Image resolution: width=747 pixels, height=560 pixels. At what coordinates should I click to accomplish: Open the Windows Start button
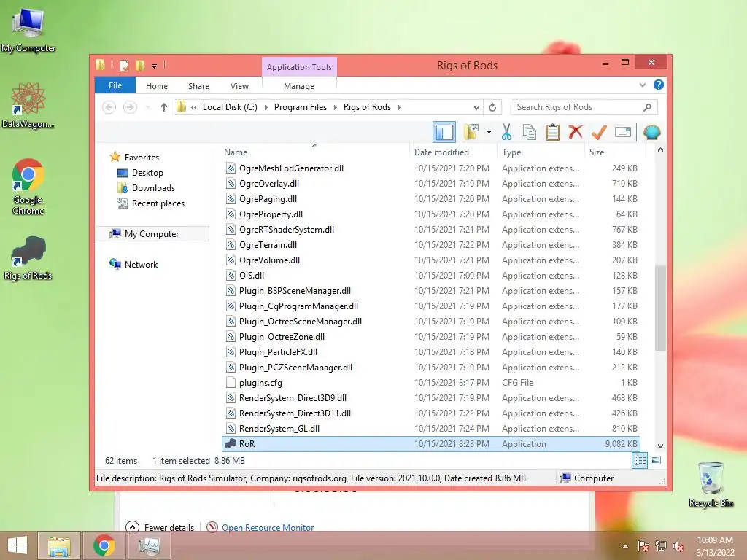click(18, 545)
